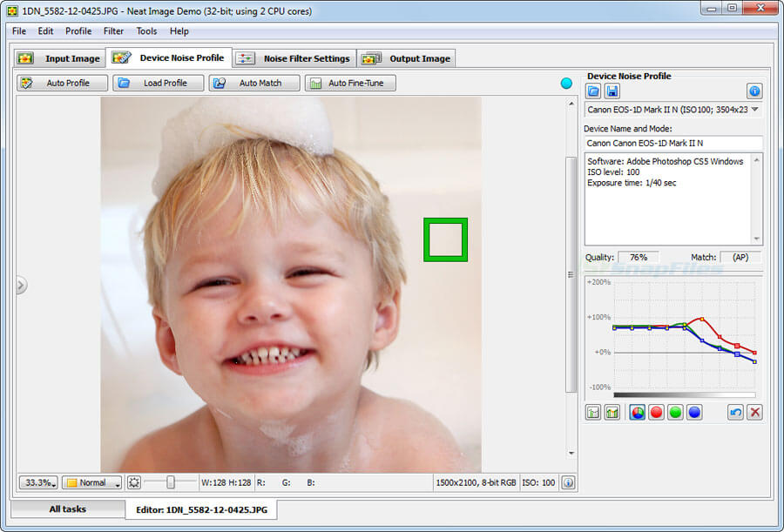Click the brightness sun icon beside the slider

tap(134, 482)
